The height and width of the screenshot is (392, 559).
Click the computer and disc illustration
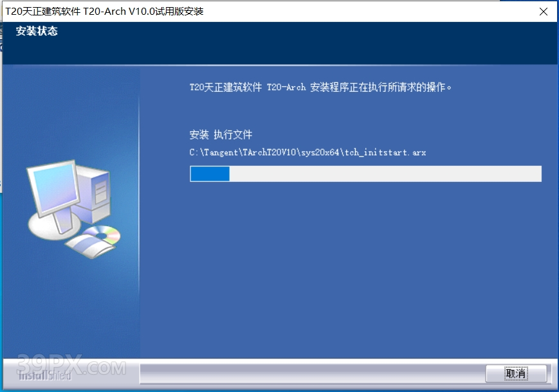pyautogui.click(x=74, y=209)
